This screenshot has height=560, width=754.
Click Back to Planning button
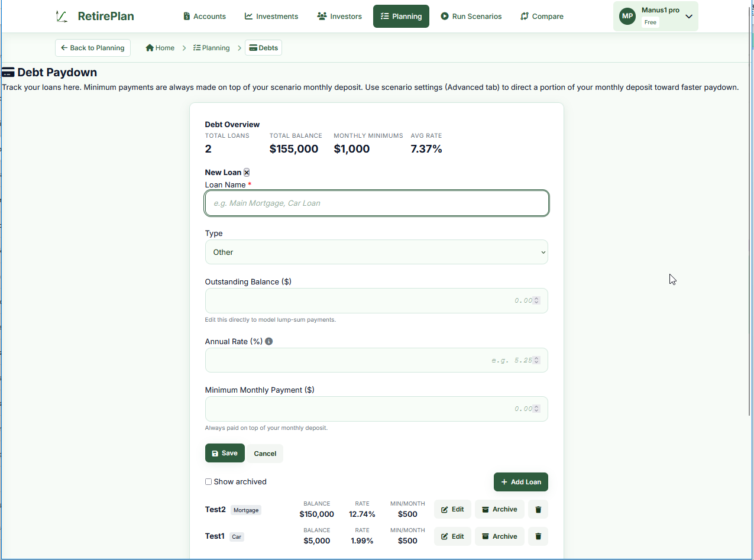(93, 48)
